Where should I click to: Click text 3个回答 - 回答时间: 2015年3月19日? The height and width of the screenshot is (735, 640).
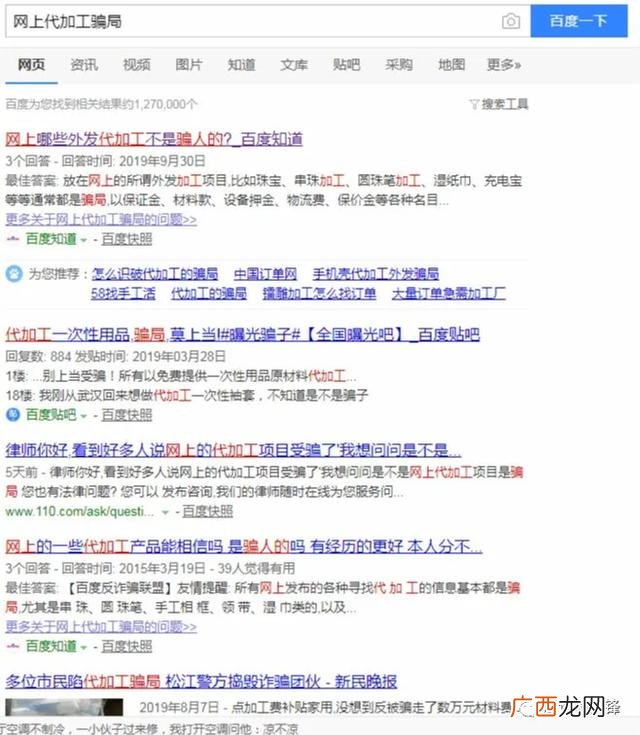coord(105,569)
